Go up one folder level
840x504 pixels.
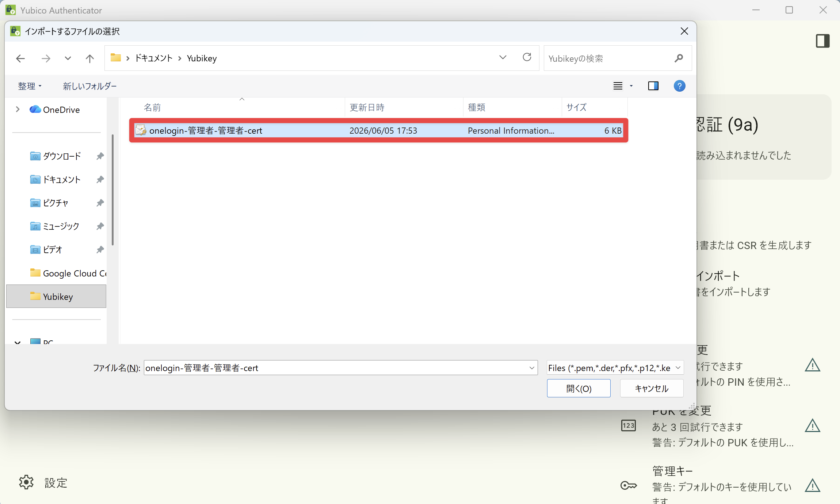point(90,58)
